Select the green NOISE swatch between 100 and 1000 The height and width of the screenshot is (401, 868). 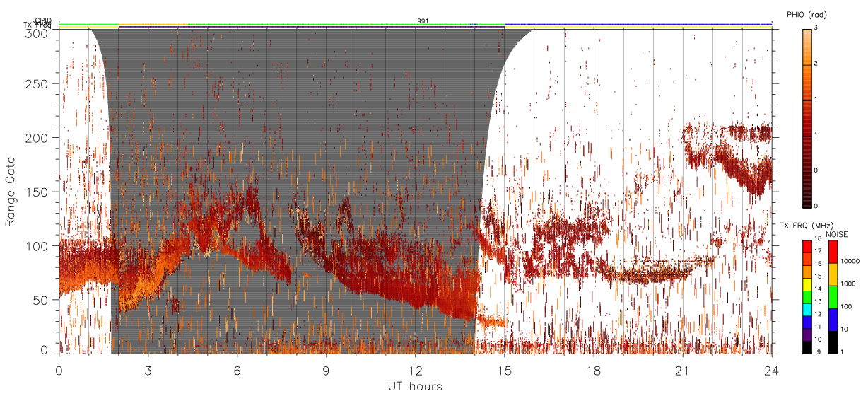click(x=833, y=297)
